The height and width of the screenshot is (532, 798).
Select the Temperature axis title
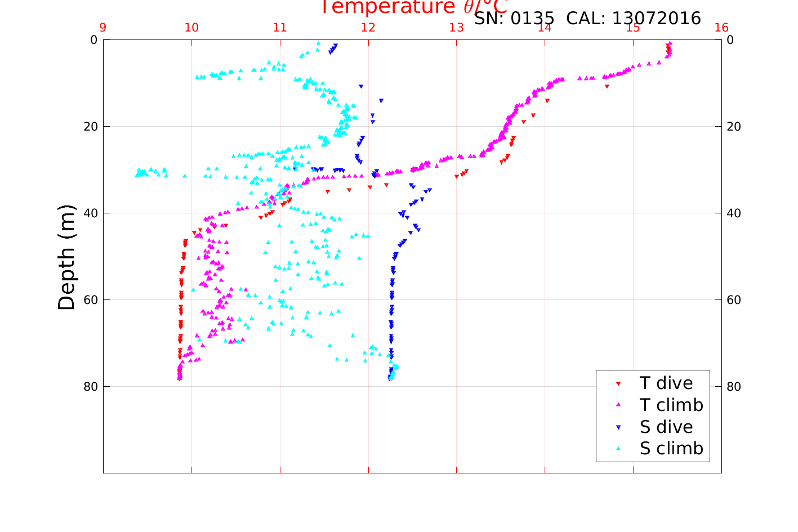[x=414, y=7]
